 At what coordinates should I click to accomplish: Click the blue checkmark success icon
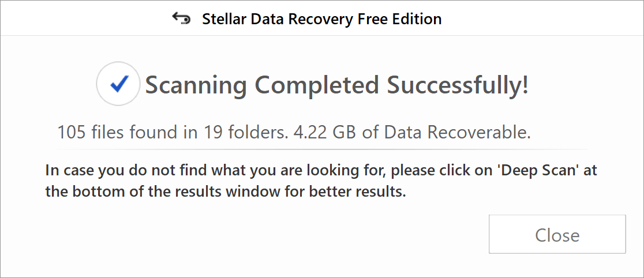coord(119,84)
